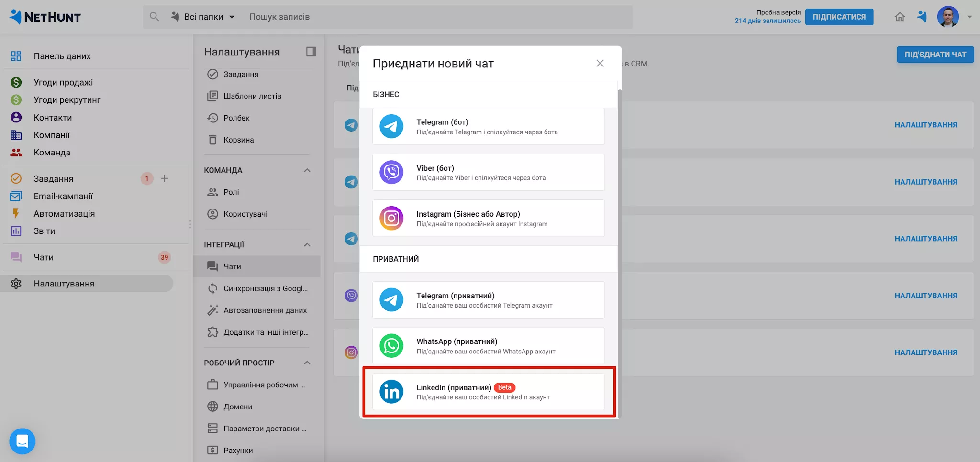Viewport: 980px width, 462px height.
Task: Open Угоди продажі folder
Action: (63, 82)
